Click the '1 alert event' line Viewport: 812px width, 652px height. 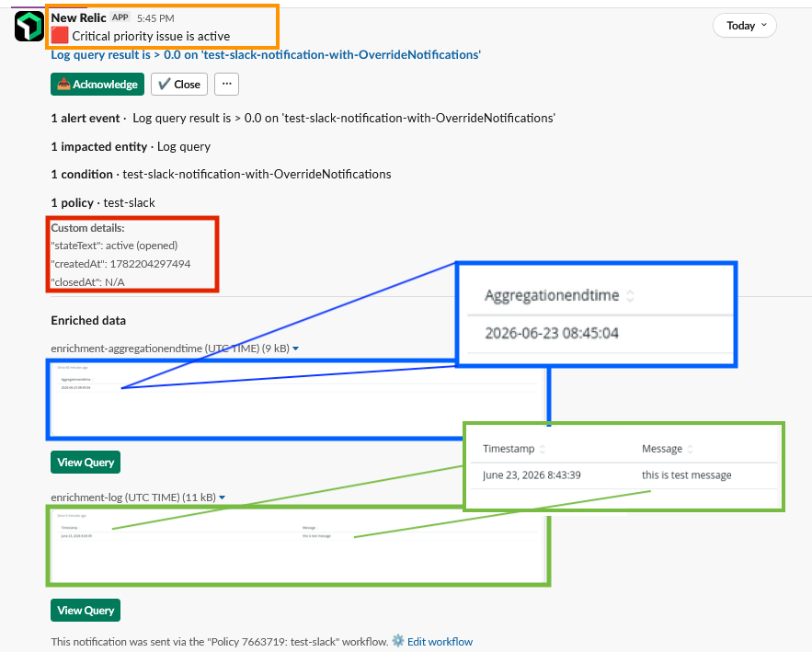[303, 118]
